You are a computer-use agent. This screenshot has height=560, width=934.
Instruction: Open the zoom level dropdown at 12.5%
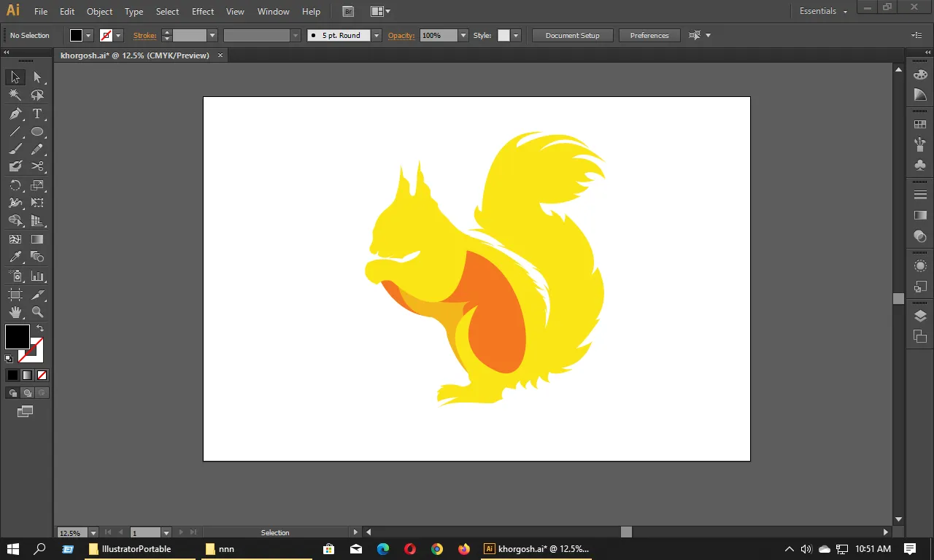(x=93, y=533)
